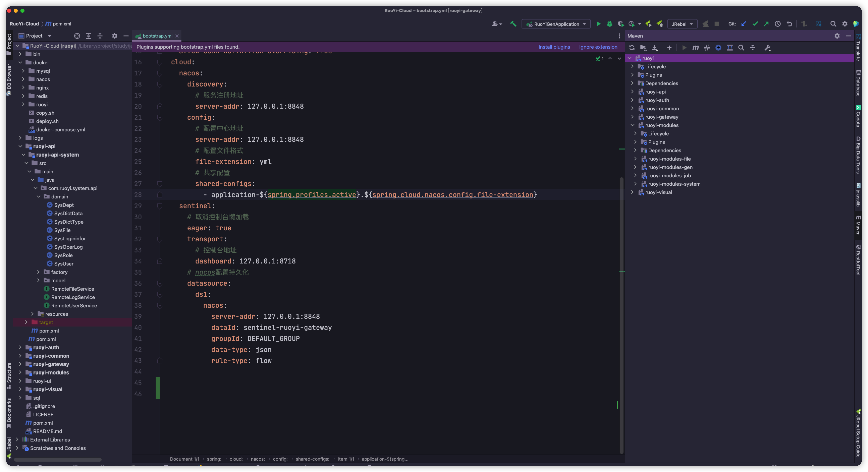Roll back changes via the undo arrow icon
Screen dimensions: 868x472
(x=789, y=24)
